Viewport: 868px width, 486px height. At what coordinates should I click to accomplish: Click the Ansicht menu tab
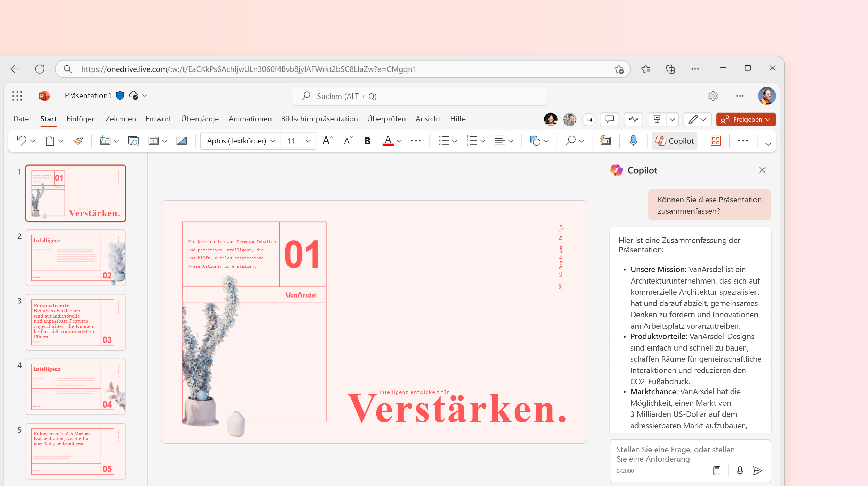coord(427,119)
